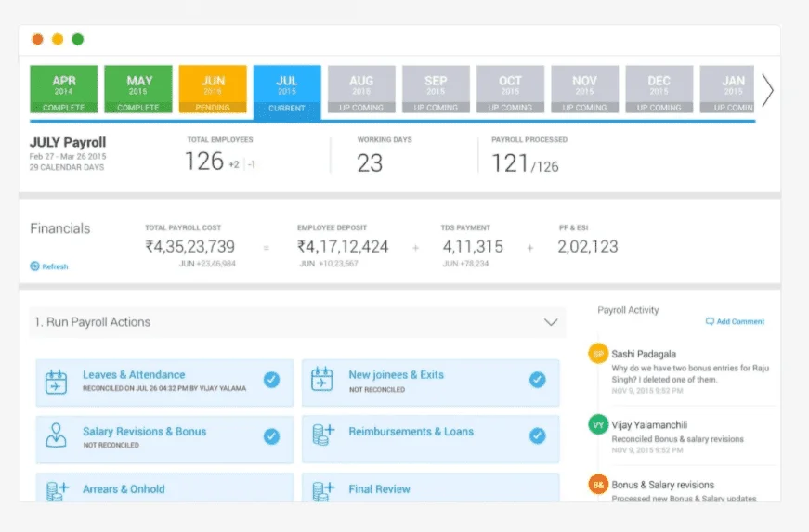
Task: Select the APR 2014 complete month tab
Action: pyautogui.click(x=63, y=89)
